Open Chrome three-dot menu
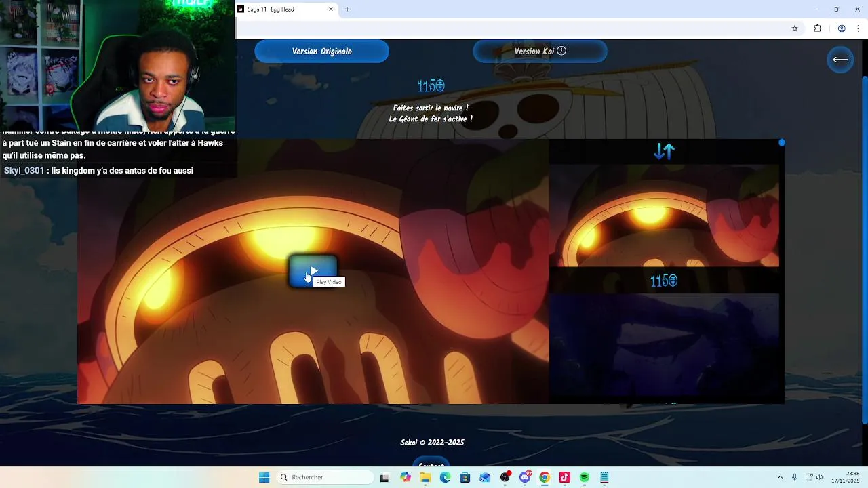868x488 pixels. tap(858, 28)
